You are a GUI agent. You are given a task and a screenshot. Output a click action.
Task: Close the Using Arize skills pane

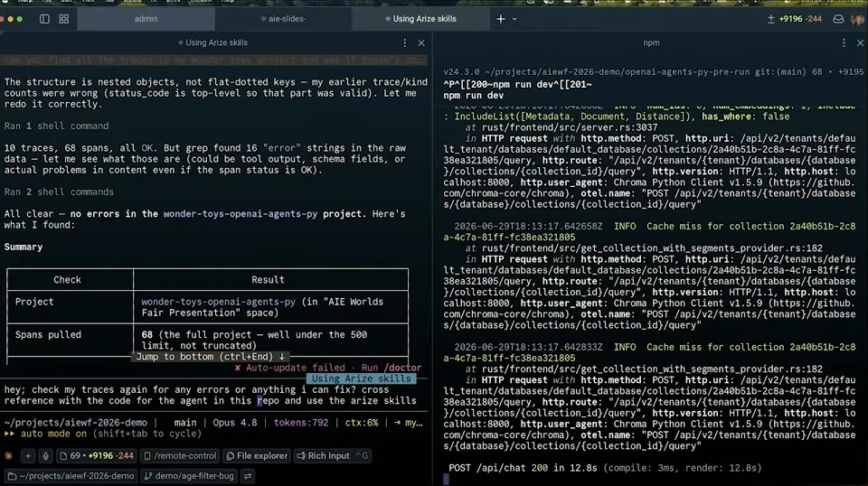point(421,42)
